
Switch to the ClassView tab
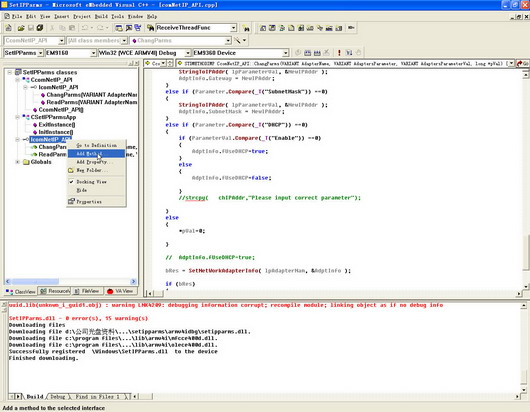(21, 291)
